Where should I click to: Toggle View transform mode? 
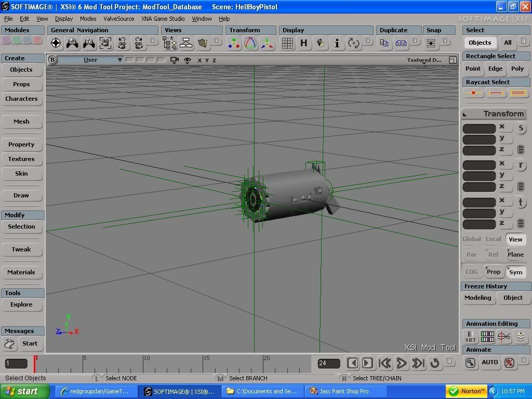[x=515, y=239]
